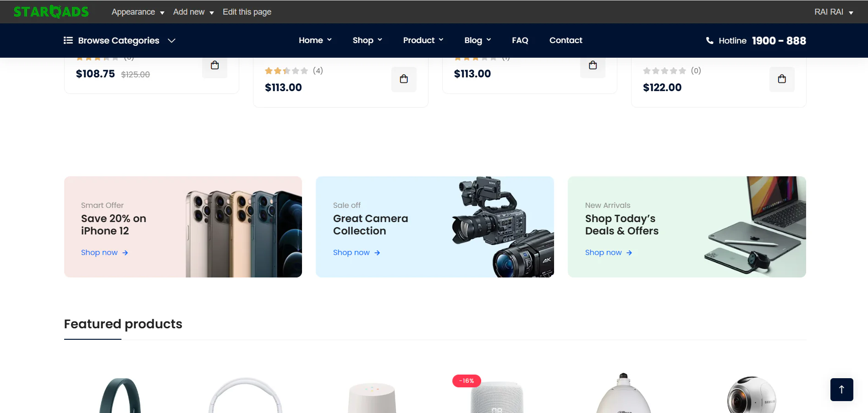Open the white dome security camera product
The image size is (868, 413).
click(x=623, y=393)
